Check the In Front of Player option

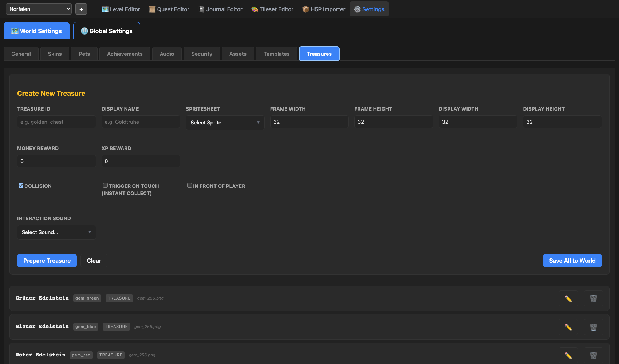point(190,186)
